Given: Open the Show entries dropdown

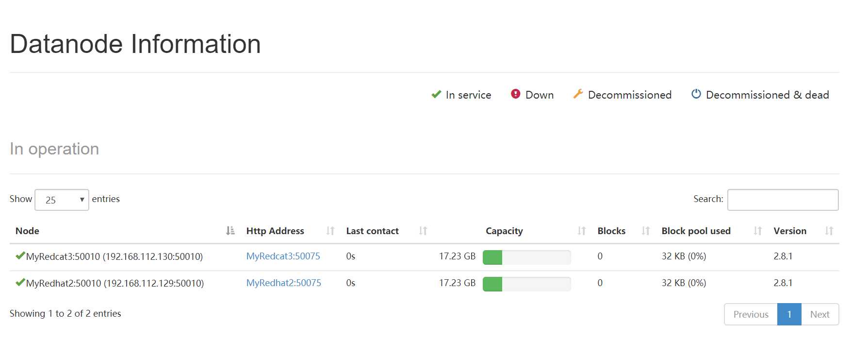Looking at the screenshot, I should click(62, 200).
